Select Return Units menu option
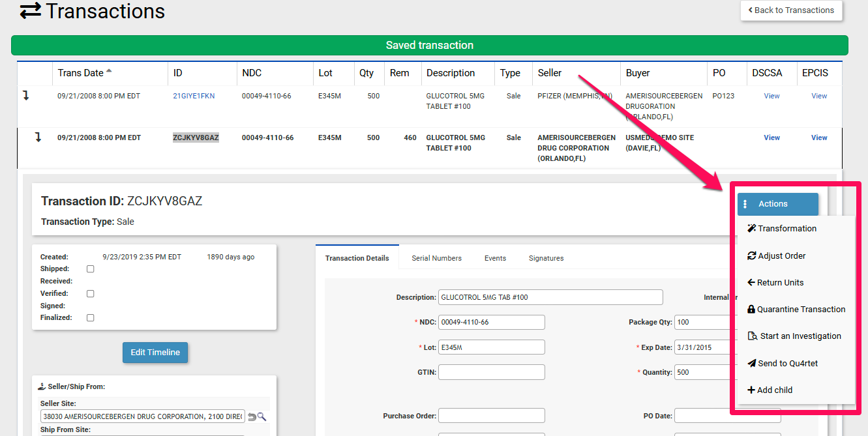 (x=780, y=283)
